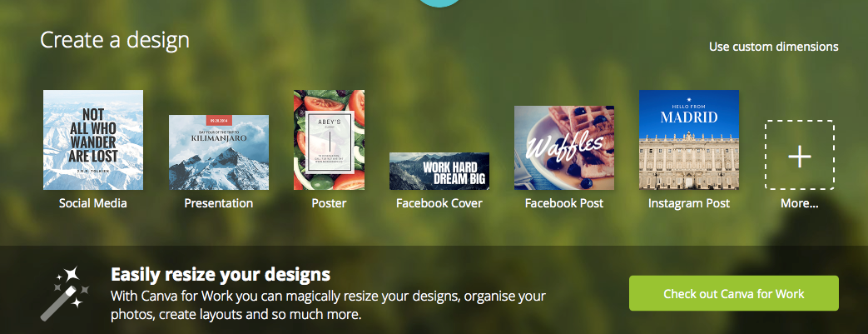Click the Facebook Cover label

pyautogui.click(x=439, y=203)
